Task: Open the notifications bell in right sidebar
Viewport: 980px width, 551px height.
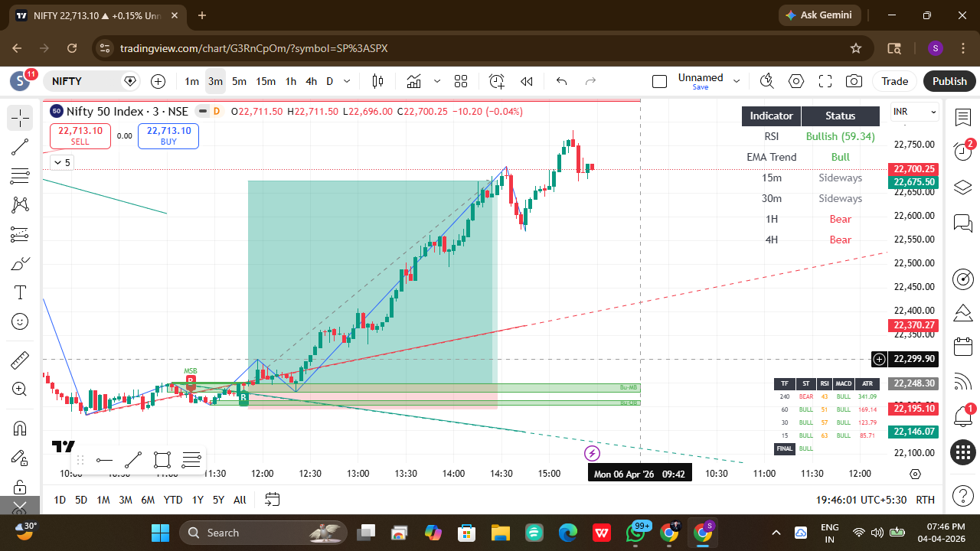Action: pos(963,417)
